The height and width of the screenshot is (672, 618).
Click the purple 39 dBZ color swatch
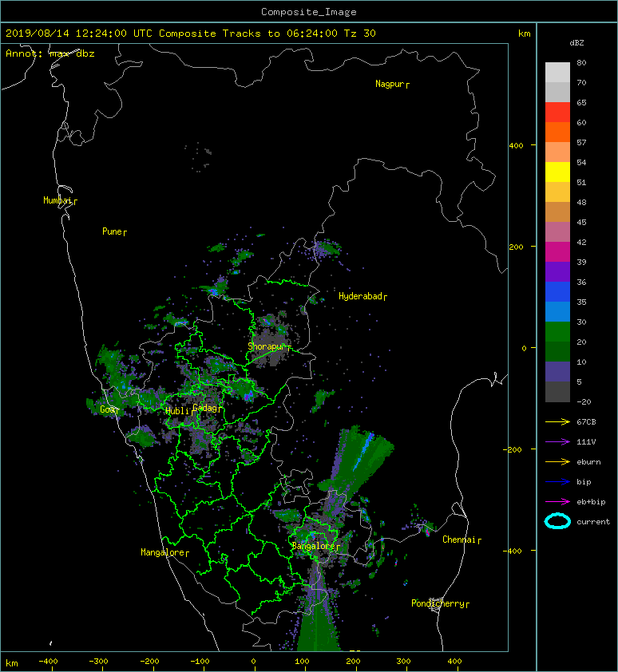[557, 271]
